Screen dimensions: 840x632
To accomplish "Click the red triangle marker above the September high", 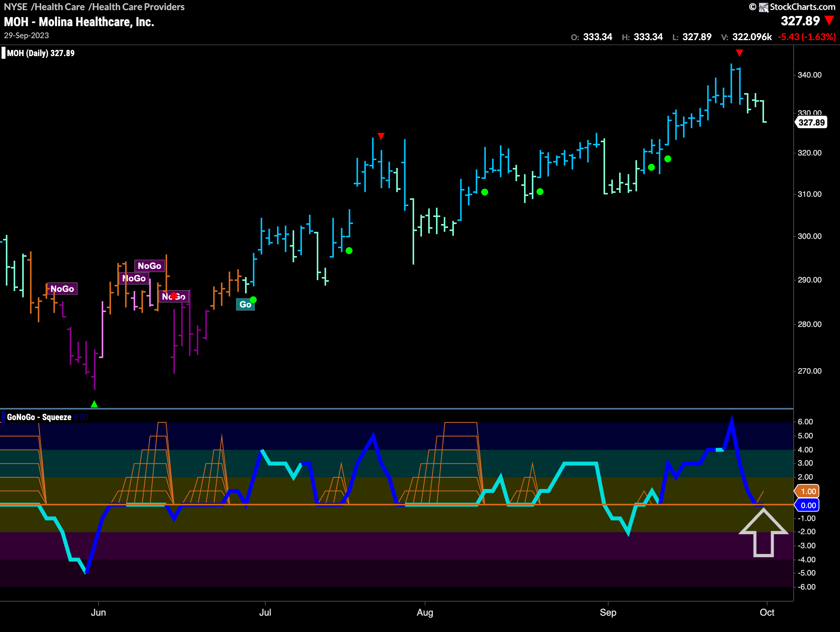I will tap(739, 53).
